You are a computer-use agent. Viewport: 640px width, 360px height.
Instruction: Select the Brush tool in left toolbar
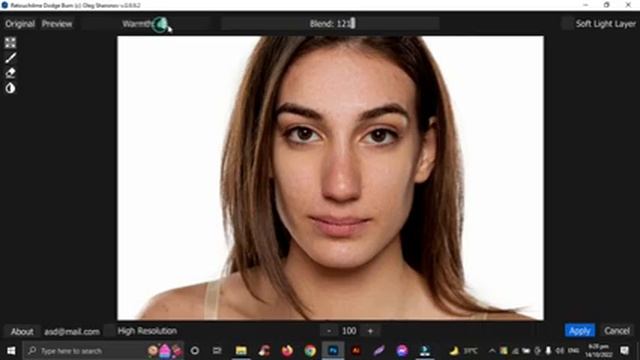10,58
